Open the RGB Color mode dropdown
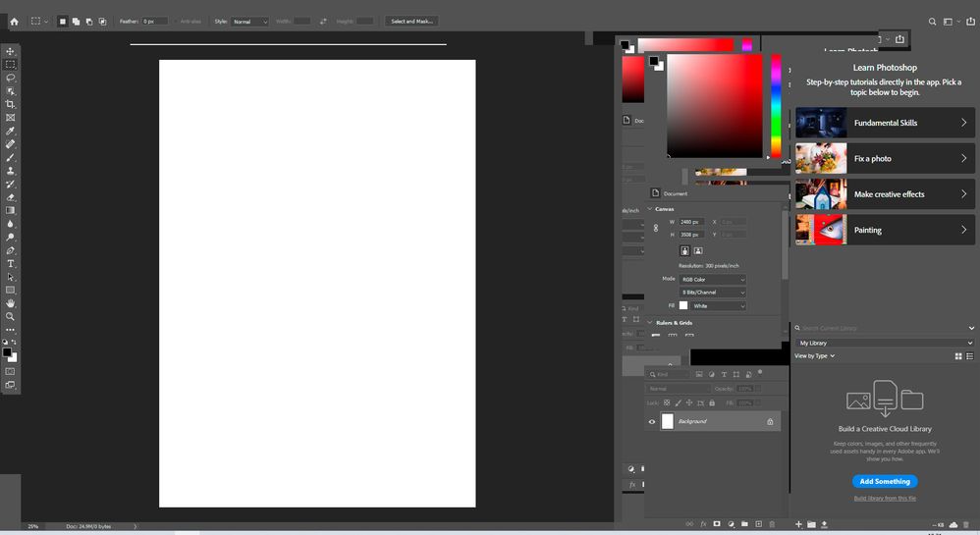Image resolution: width=980 pixels, height=535 pixels. tap(713, 280)
